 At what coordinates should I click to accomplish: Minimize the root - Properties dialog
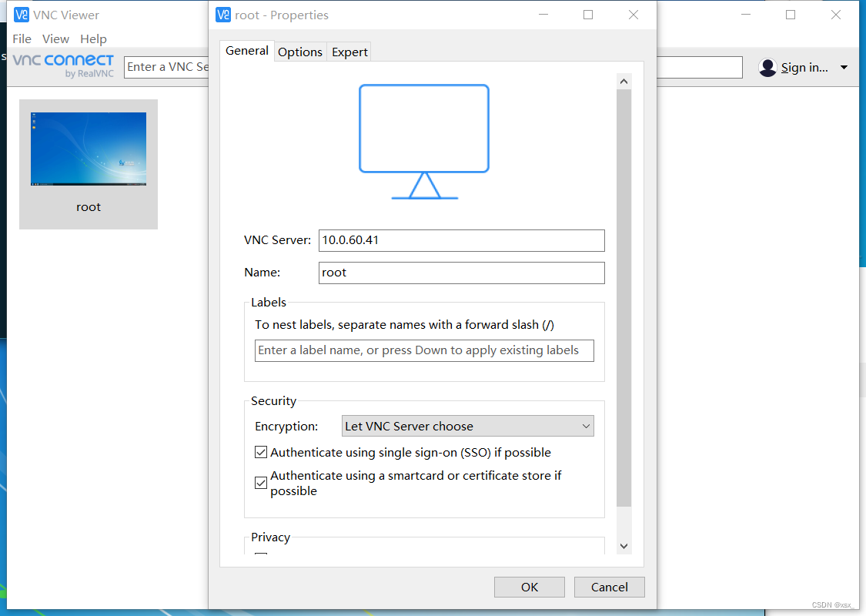tap(543, 15)
